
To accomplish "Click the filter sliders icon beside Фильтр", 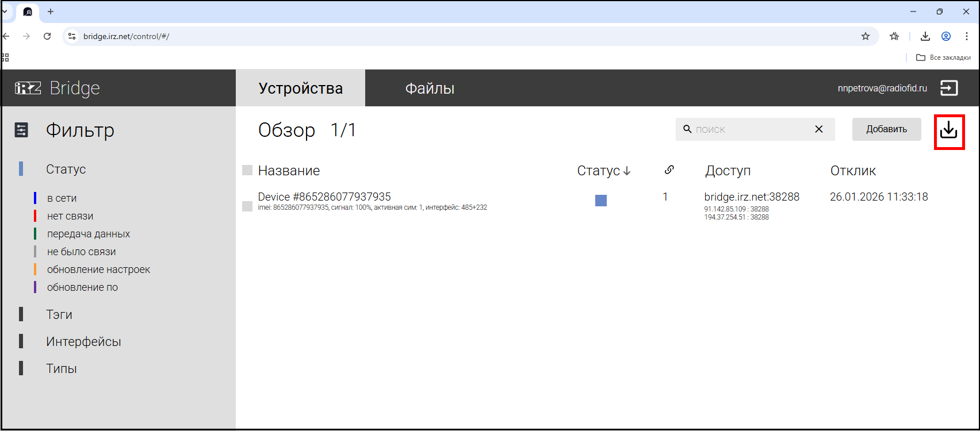I will pos(21,130).
